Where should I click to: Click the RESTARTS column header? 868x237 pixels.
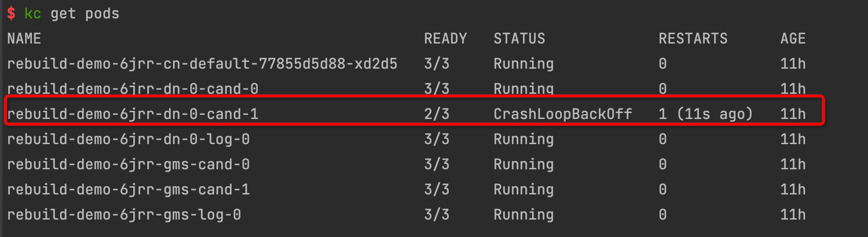pyautogui.click(x=693, y=39)
